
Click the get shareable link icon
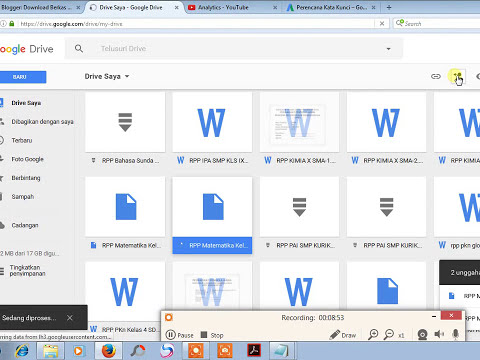[436, 76]
